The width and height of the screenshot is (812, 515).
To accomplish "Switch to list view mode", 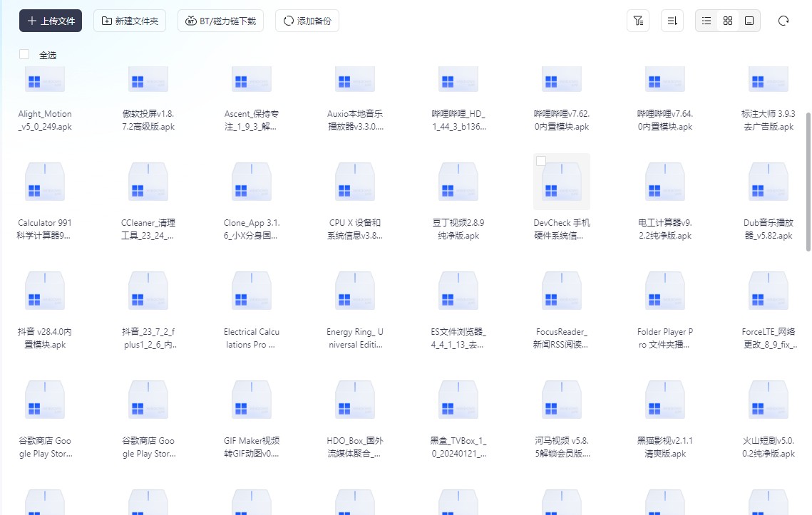I will pos(706,21).
